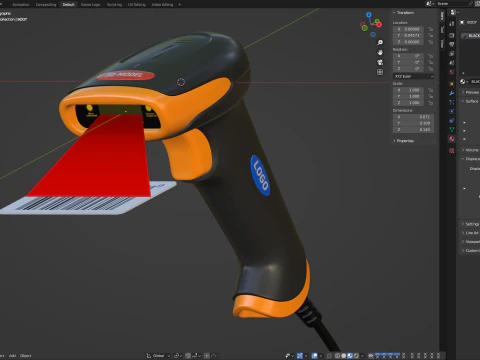Switch perspective/orthographic with the grid icon
Image resolution: width=480 pixels, height=360 pixels.
coord(380,72)
